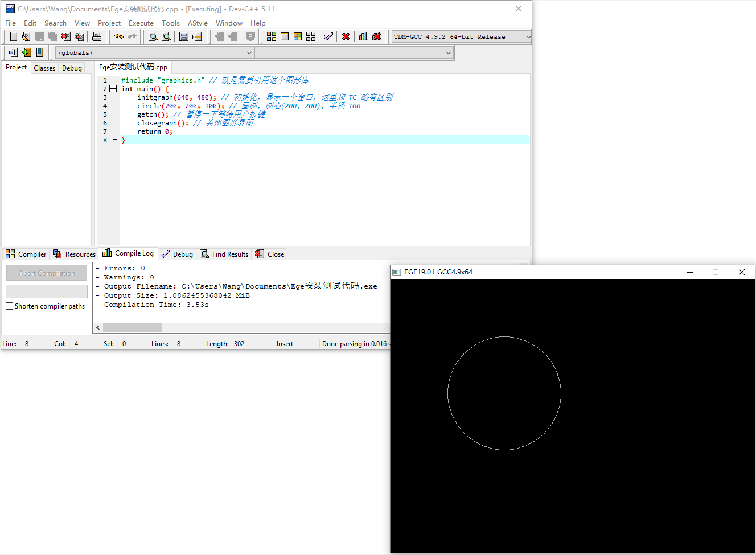The height and width of the screenshot is (555, 756).
Task: Click the compile log horizontal scrollbar
Action: tap(133, 327)
